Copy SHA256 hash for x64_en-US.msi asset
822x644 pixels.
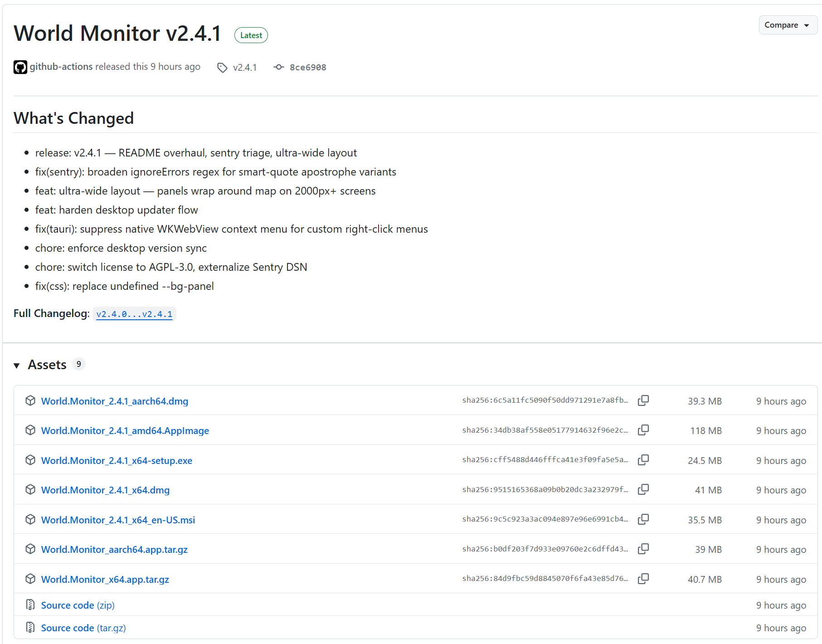pos(643,519)
